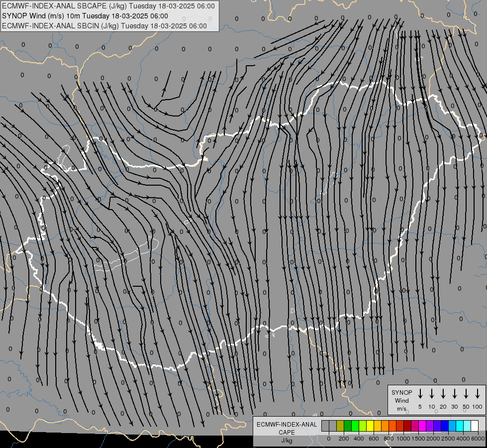Select the white swatch before 6000
Screen dimensions: 487x448
474,426
